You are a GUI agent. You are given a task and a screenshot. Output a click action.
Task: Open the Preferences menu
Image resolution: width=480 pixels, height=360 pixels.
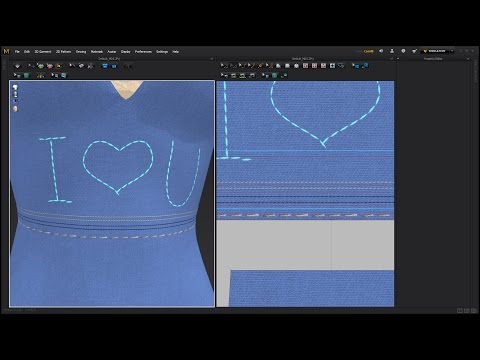point(143,52)
